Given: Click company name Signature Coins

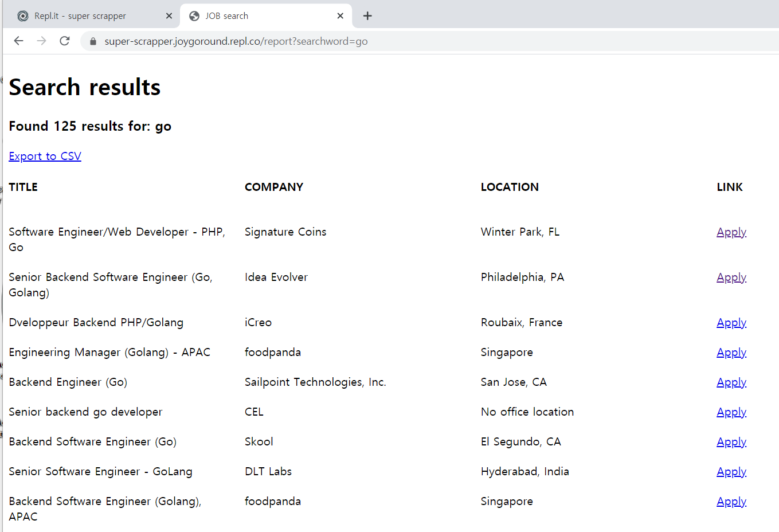Looking at the screenshot, I should pyautogui.click(x=285, y=232).
